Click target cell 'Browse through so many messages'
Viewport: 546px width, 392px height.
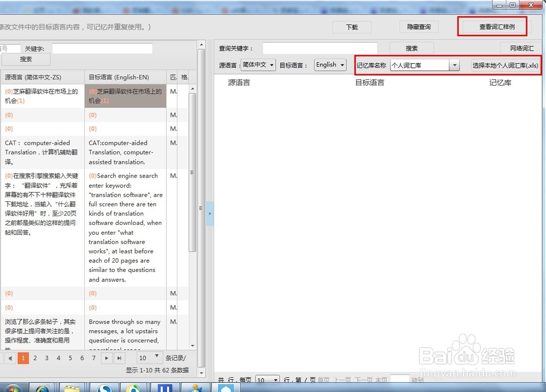coord(126,332)
